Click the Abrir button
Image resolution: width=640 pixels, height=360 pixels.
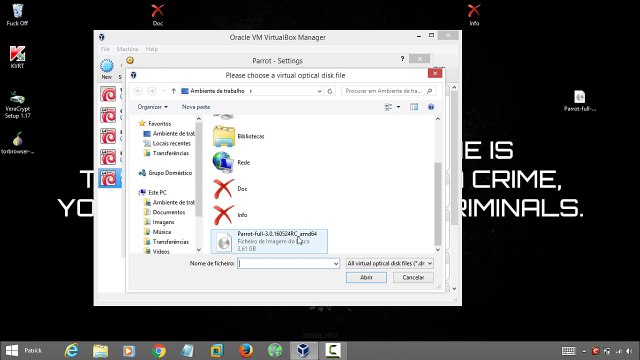(366, 278)
